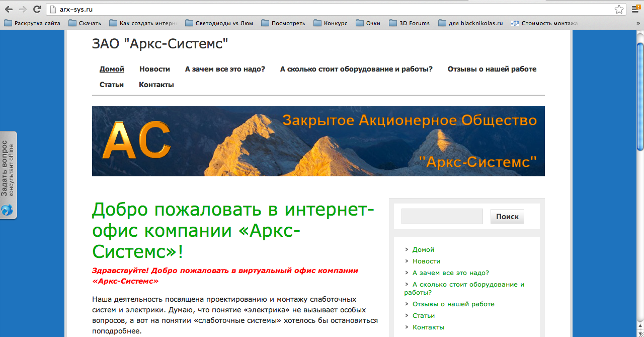This screenshot has height=337, width=644.
Task: Click inside the site search input field
Action: tap(441, 216)
